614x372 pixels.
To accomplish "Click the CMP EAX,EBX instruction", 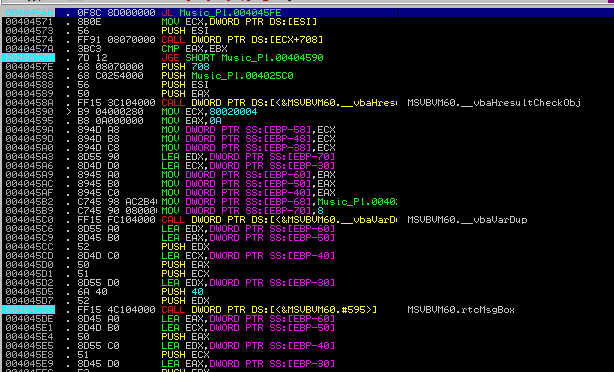I will tap(194, 49).
